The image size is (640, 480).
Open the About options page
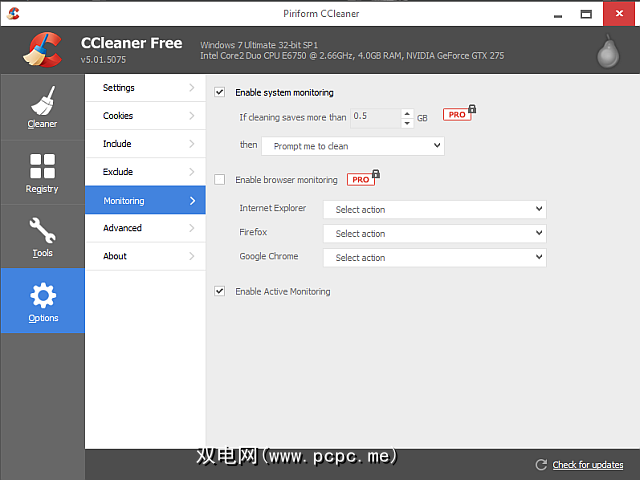tap(145, 256)
